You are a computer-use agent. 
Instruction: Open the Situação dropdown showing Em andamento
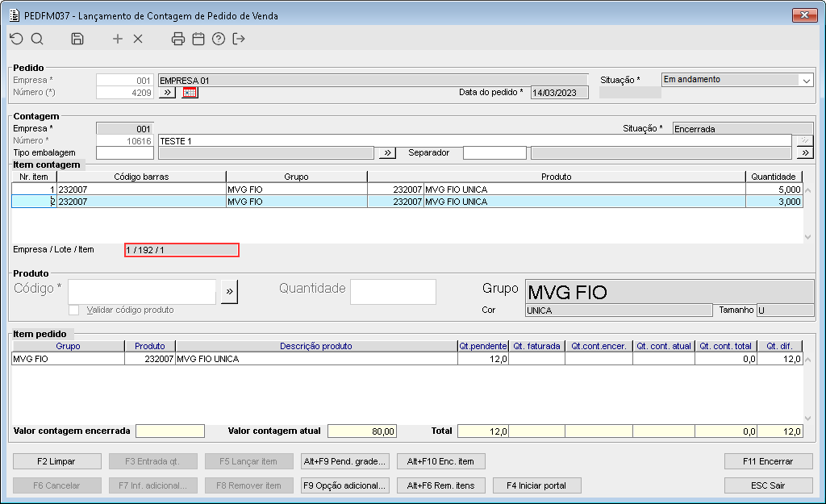(737, 80)
